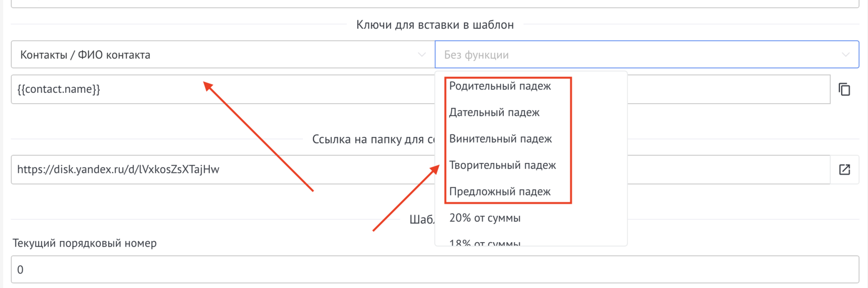Open the Yandex Disk folder link icon
Viewport: 868px width, 288px height.
coord(844,170)
